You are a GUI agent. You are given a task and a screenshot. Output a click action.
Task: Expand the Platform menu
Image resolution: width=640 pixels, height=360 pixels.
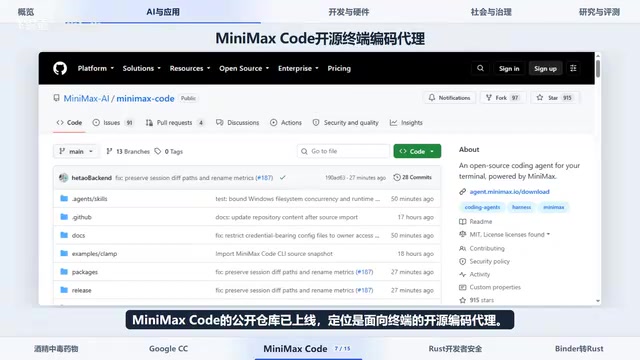(96, 68)
